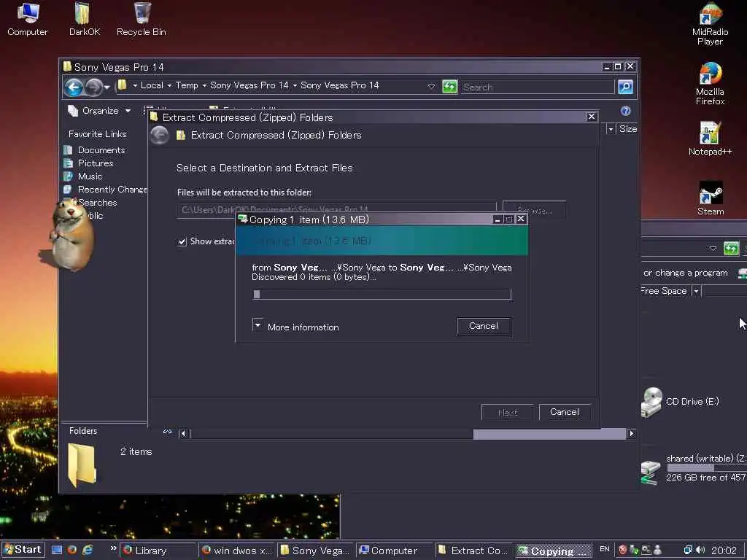Viewport: 747px width, 560px height.
Task: Launch Notepad++ desktop shortcut
Action: pos(710,139)
